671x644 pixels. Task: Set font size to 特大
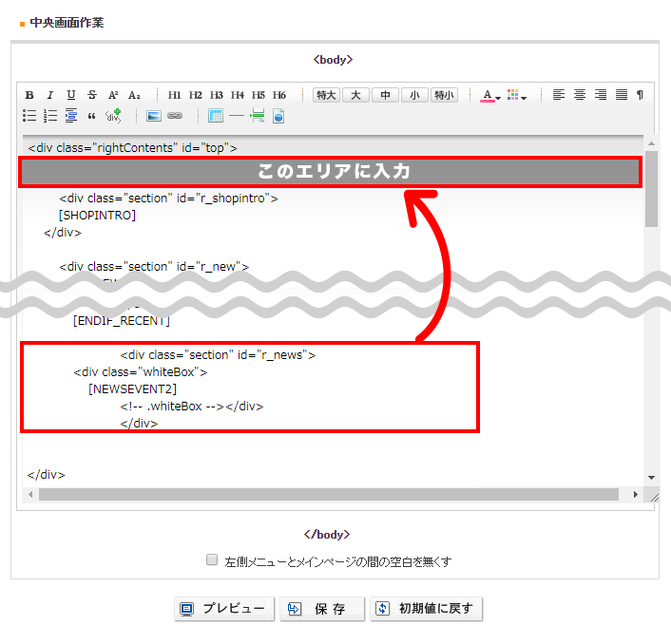pyautogui.click(x=327, y=95)
